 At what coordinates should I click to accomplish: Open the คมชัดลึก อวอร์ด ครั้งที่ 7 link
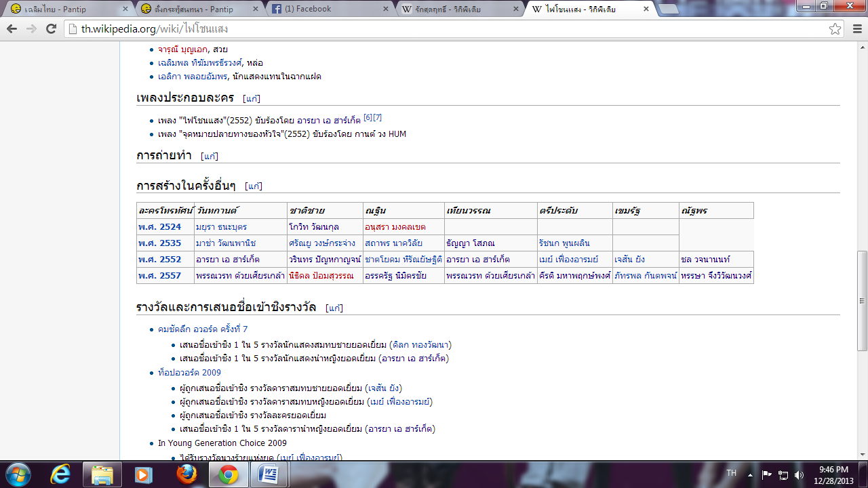tap(203, 329)
